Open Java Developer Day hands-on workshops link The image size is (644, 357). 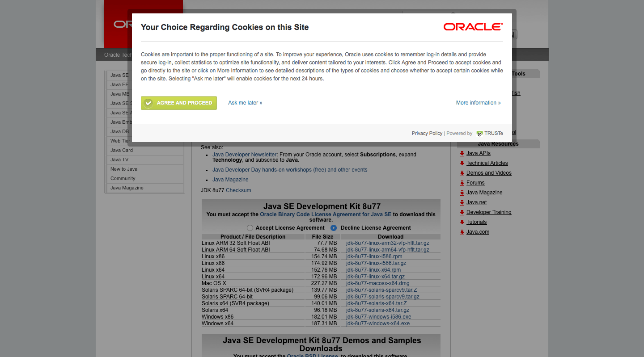tap(290, 170)
